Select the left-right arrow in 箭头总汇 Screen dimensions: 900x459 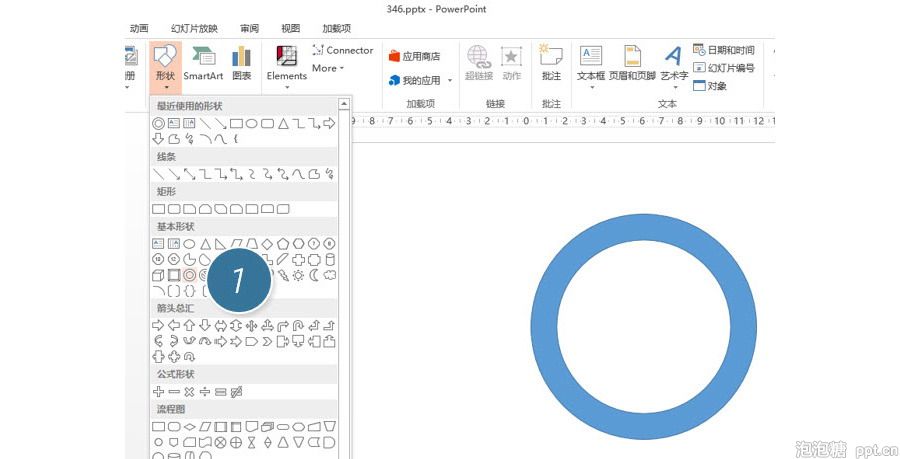pyautogui.click(x=220, y=326)
